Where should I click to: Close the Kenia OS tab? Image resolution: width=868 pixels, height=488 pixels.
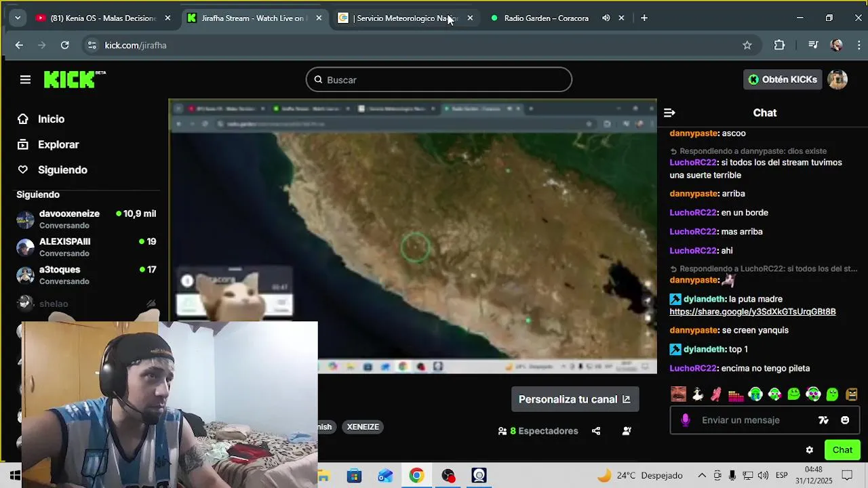point(167,18)
